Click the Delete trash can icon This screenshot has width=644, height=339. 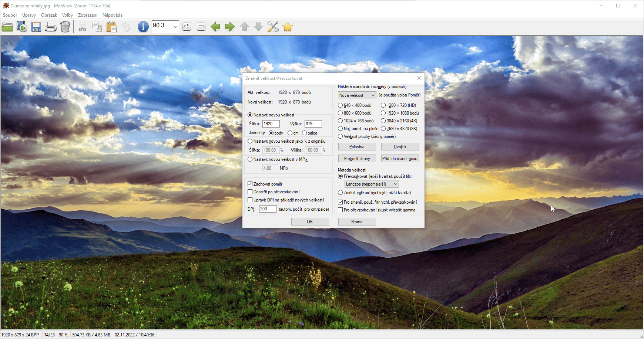click(65, 27)
